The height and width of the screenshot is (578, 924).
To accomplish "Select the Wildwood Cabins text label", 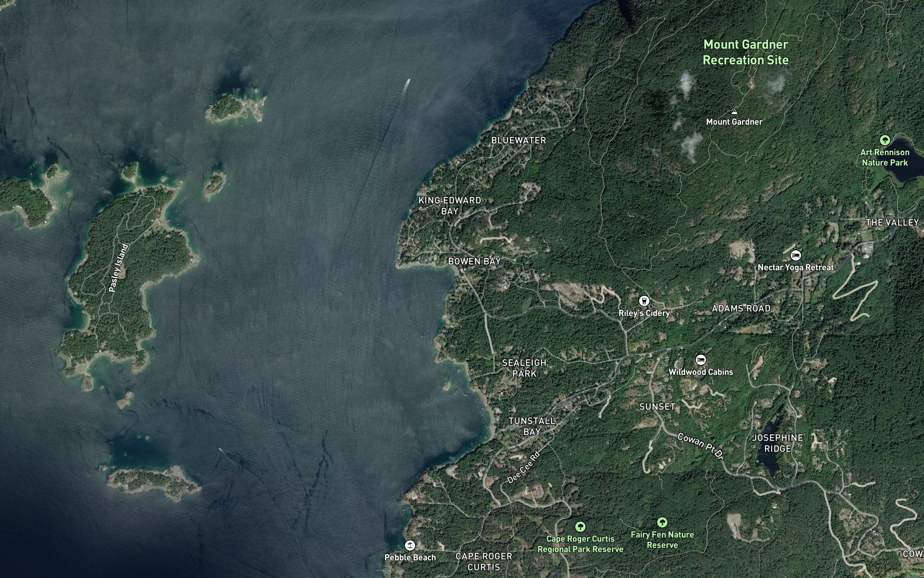I will coord(701,372).
